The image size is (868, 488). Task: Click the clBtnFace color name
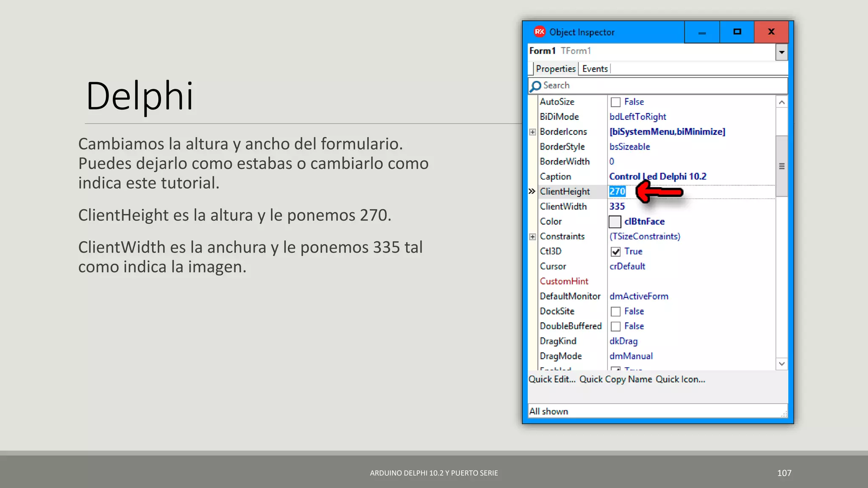point(644,222)
